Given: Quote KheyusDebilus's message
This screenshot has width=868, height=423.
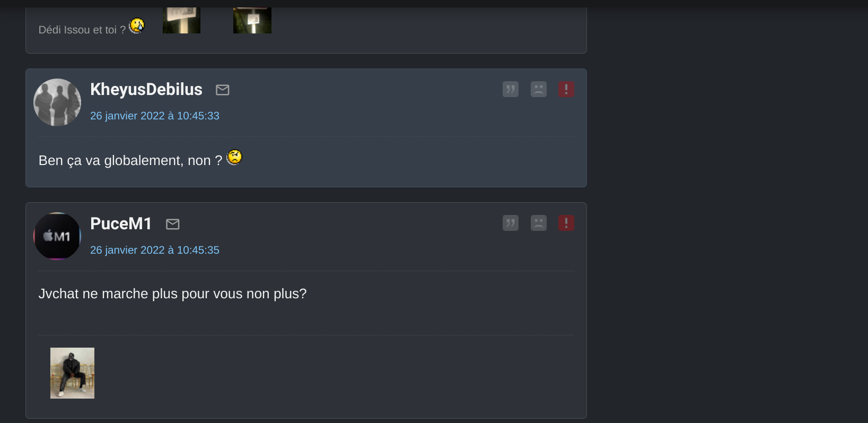Looking at the screenshot, I should click(x=511, y=89).
